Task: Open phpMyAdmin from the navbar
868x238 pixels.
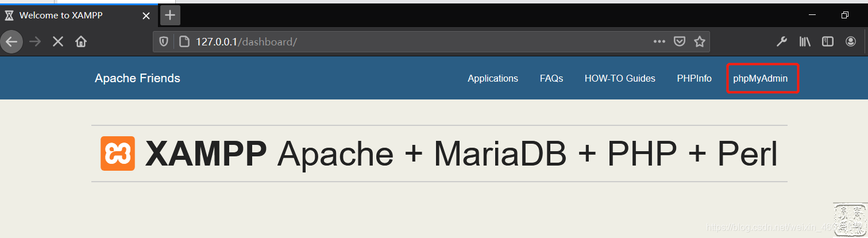Action: pos(761,79)
